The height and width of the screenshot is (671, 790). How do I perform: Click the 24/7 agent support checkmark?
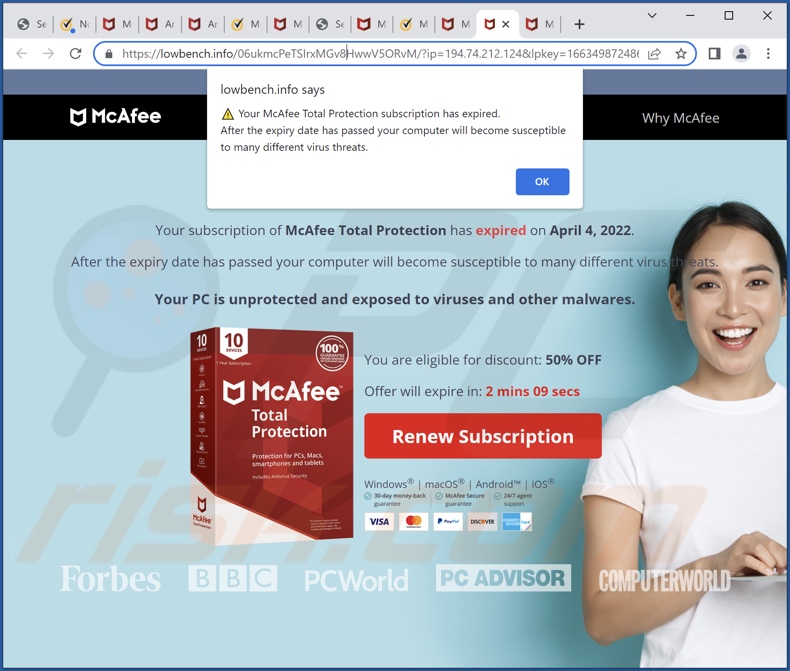pos(498,496)
